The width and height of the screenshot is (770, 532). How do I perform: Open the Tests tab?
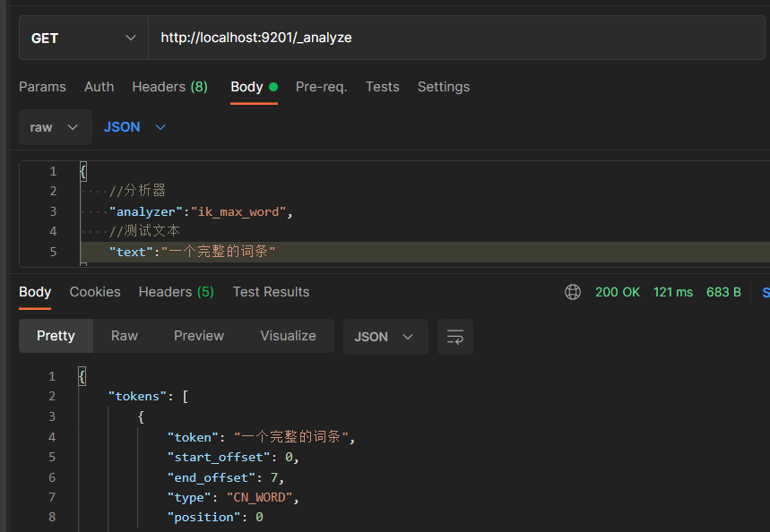tap(382, 87)
